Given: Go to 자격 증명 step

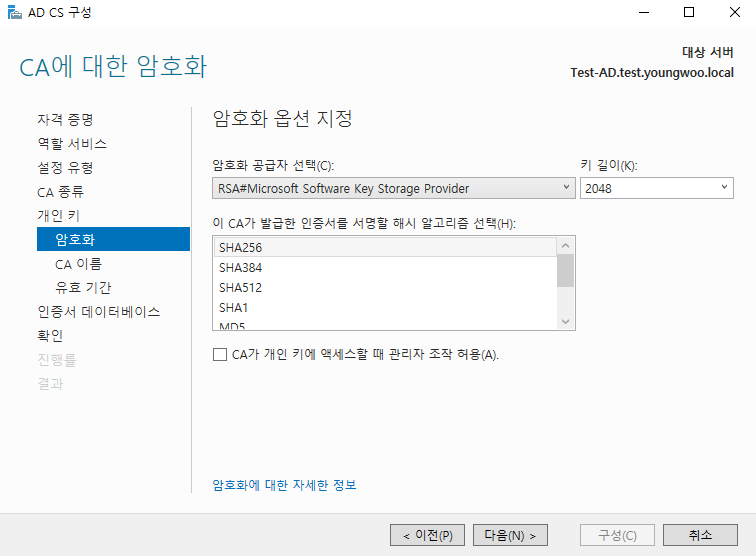Looking at the screenshot, I should tap(65, 120).
